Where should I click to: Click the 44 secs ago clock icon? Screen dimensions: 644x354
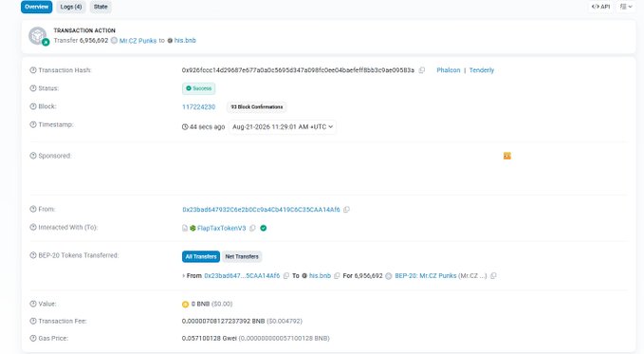(x=185, y=127)
